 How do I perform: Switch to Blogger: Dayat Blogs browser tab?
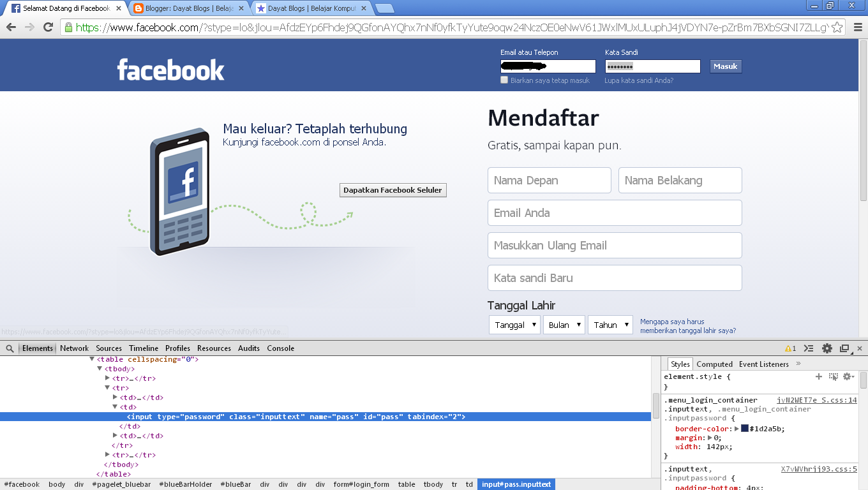(190, 8)
